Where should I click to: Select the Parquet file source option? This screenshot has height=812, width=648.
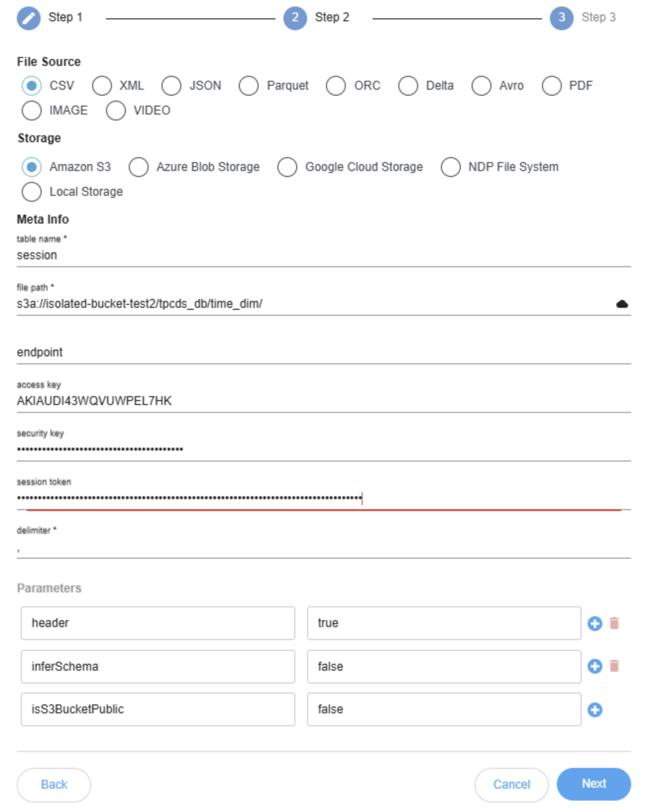pyautogui.click(x=249, y=86)
